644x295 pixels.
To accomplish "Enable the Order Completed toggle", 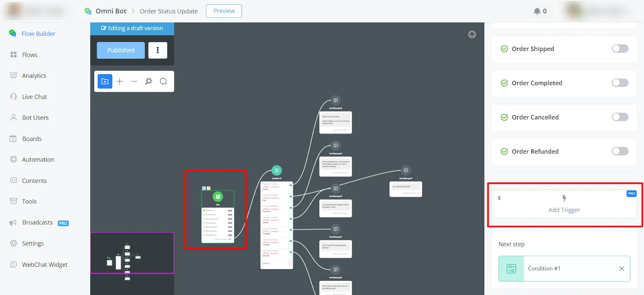I will [620, 83].
